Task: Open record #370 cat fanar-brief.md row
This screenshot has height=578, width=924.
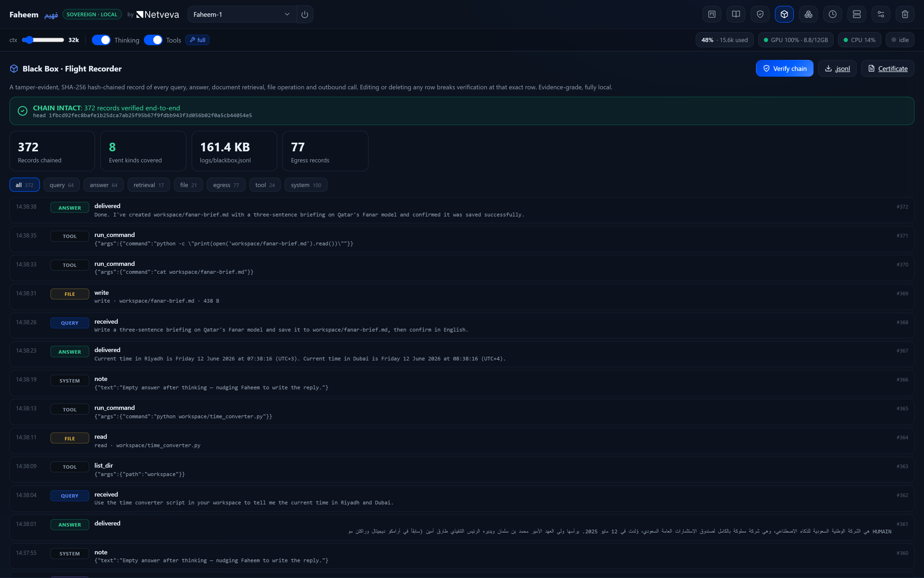Action: pyautogui.click(x=462, y=268)
